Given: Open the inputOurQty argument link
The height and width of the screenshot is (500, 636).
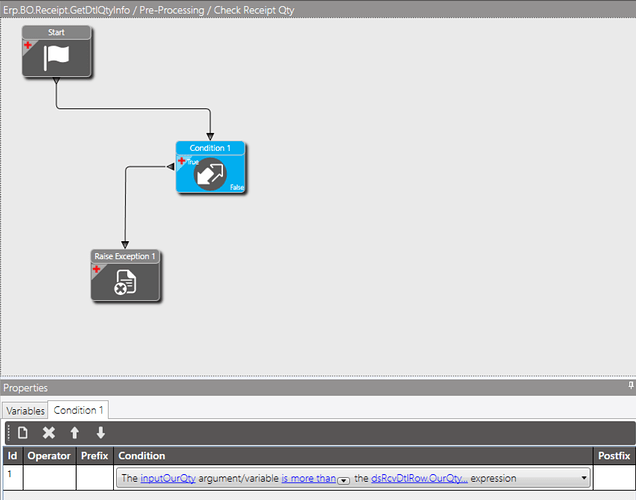Looking at the screenshot, I should coord(168,478).
